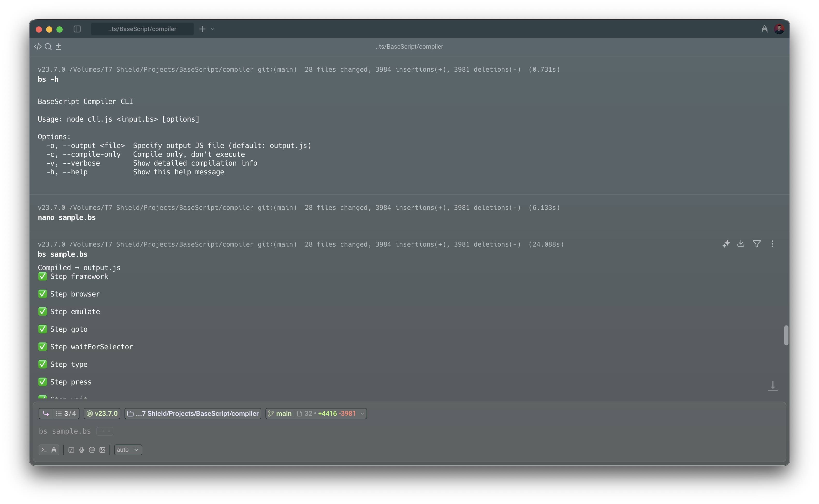Open the Warp AI icon in title bar
This screenshot has height=504, width=819.
click(764, 29)
